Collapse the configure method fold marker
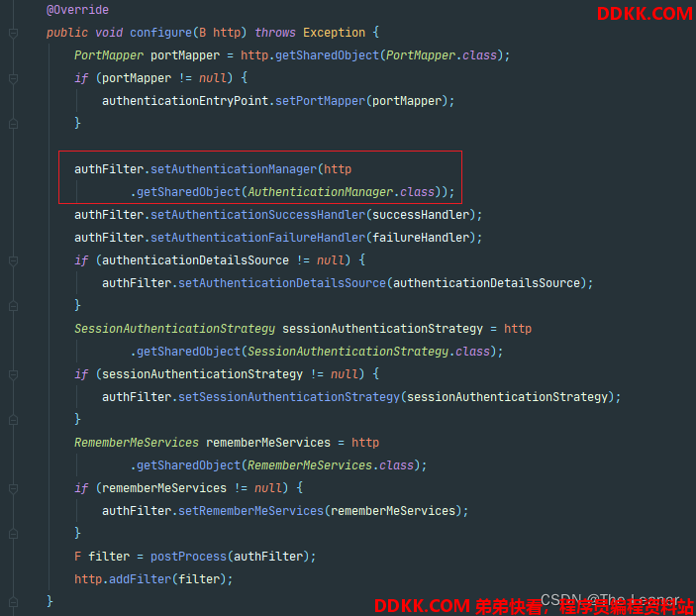The height and width of the screenshot is (616, 696). coord(13,34)
